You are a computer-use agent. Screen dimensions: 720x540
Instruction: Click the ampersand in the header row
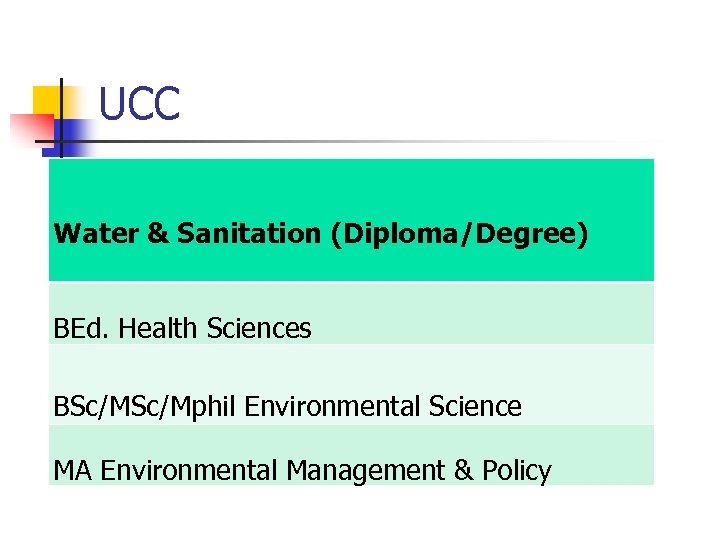(x=158, y=234)
